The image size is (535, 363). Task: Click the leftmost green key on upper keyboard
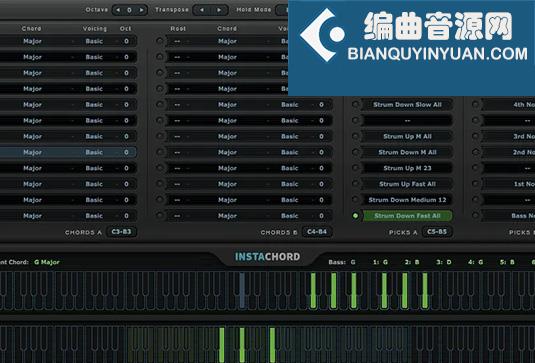coord(313,290)
